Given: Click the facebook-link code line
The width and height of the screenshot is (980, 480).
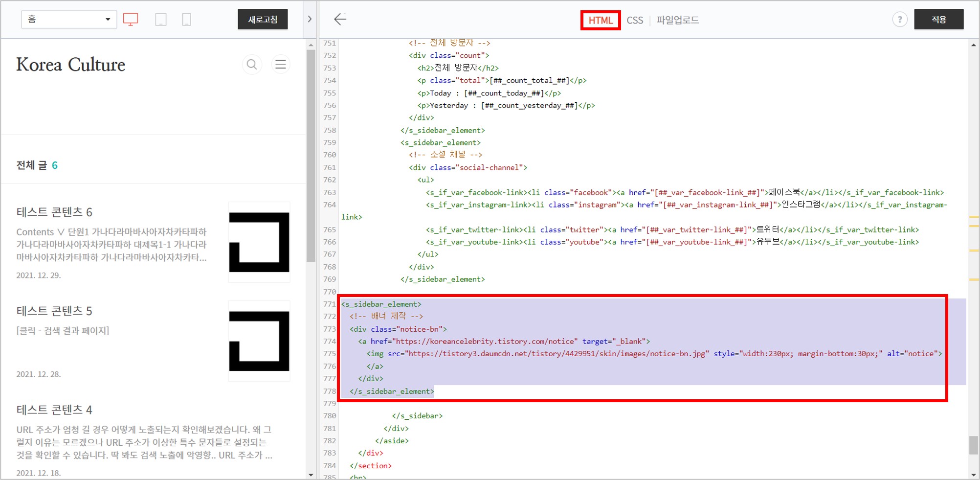Looking at the screenshot, I should point(685,192).
